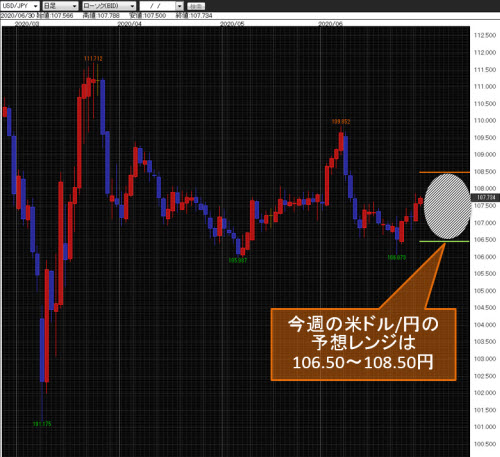Click the 109.852 high price label
Image resolution: width=500 pixels, height=457 pixels.
click(341, 122)
